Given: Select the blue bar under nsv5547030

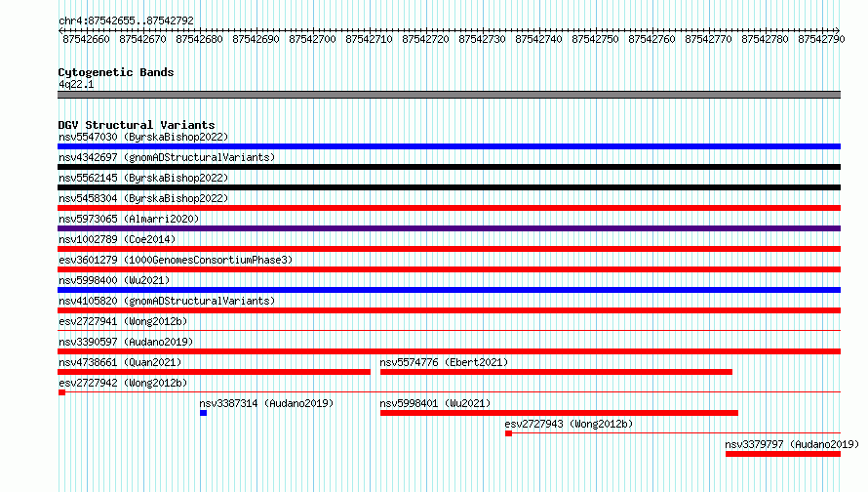Looking at the screenshot, I should click(449, 146).
